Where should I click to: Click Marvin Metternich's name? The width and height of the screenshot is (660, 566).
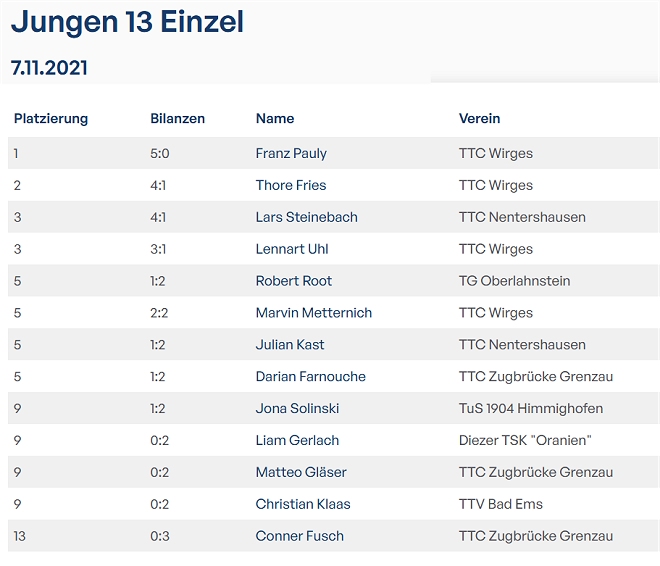click(314, 313)
